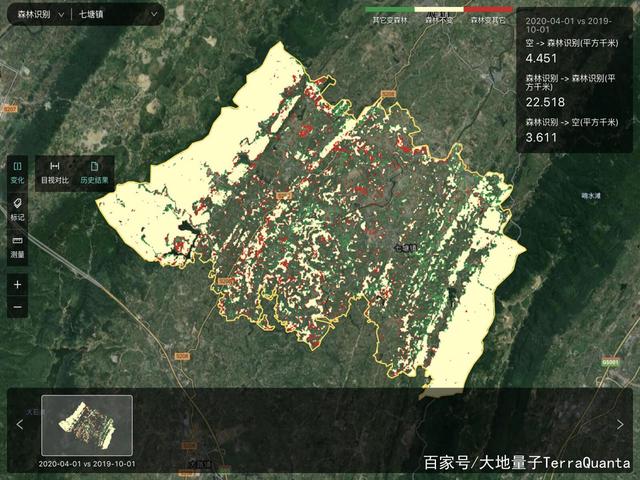
Task: Zoom in with the plus button
Action: tap(17, 284)
